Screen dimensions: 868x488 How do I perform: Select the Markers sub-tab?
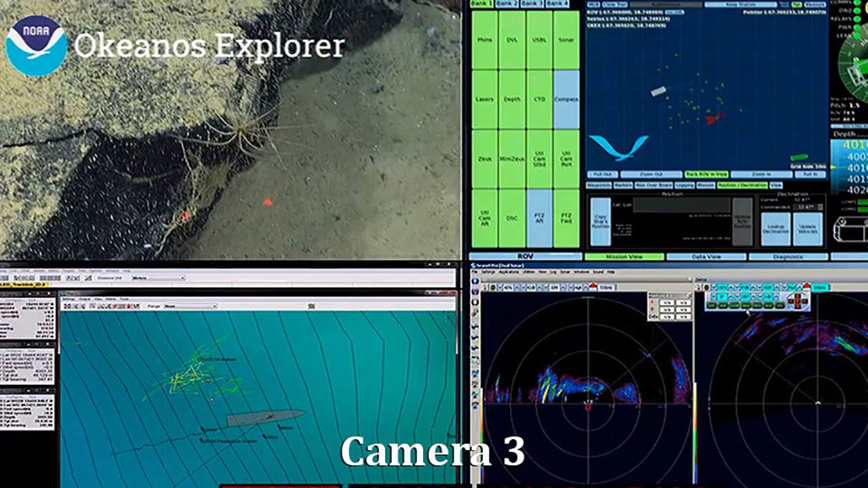[623, 185]
